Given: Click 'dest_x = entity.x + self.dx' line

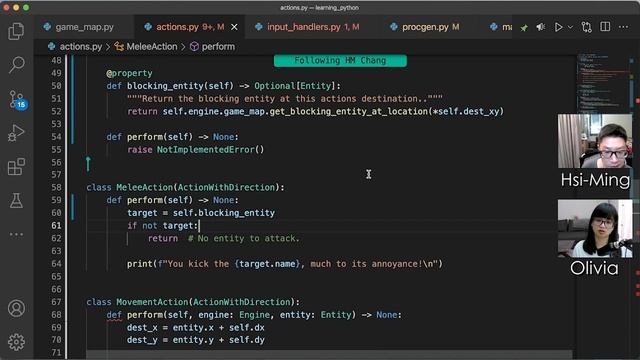Looking at the screenshot, I should (196, 327).
